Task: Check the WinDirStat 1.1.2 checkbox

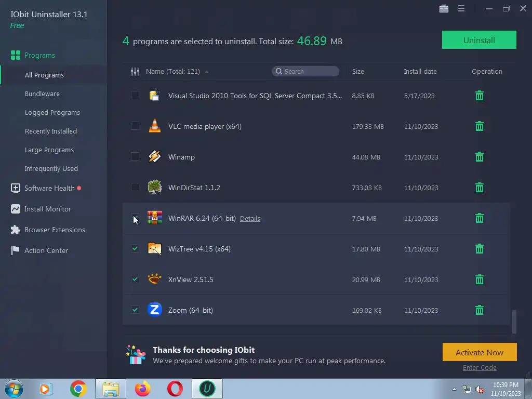Action: point(135,187)
